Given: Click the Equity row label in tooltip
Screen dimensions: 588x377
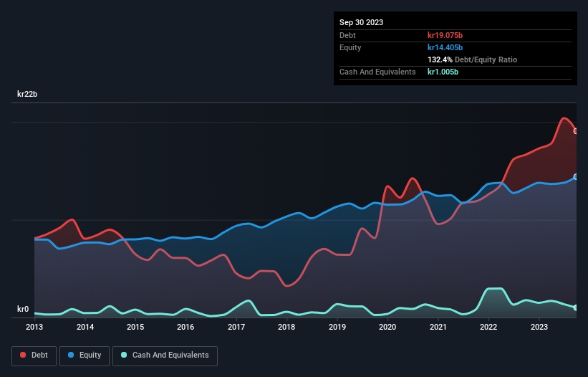Looking at the screenshot, I should pos(350,47).
